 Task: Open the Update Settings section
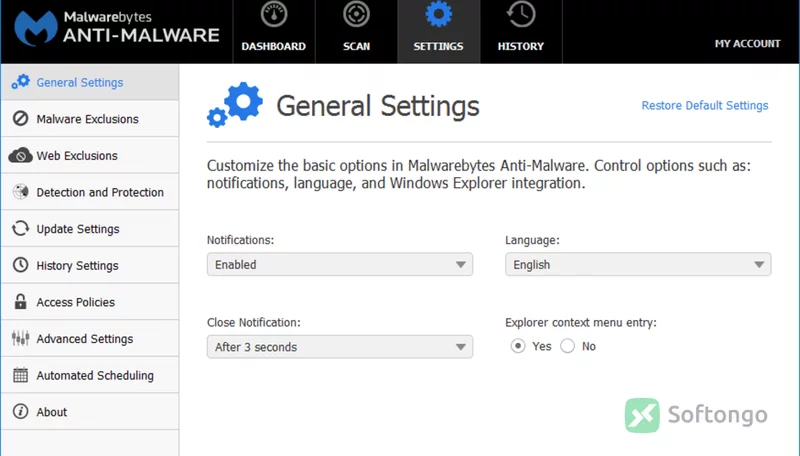[x=90, y=229]
